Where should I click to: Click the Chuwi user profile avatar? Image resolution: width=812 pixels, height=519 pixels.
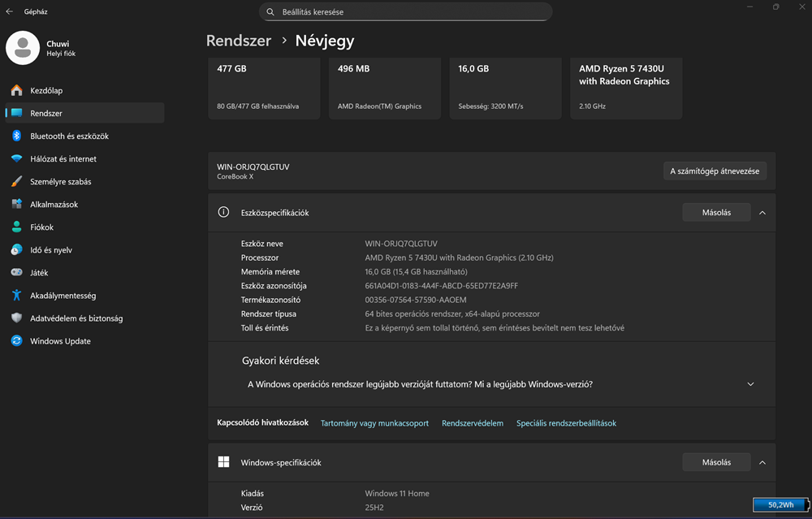click(x=23, y=48)
